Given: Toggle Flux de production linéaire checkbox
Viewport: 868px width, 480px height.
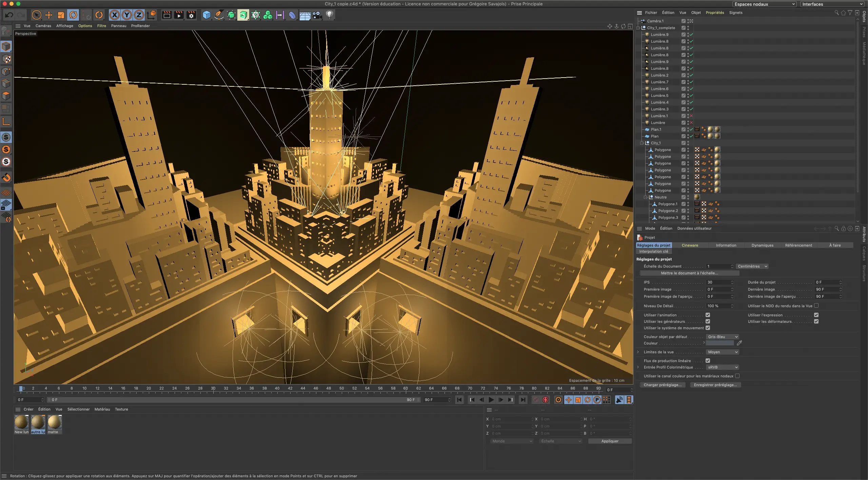Looking at the screenshot, I should (x=708, y=361).
